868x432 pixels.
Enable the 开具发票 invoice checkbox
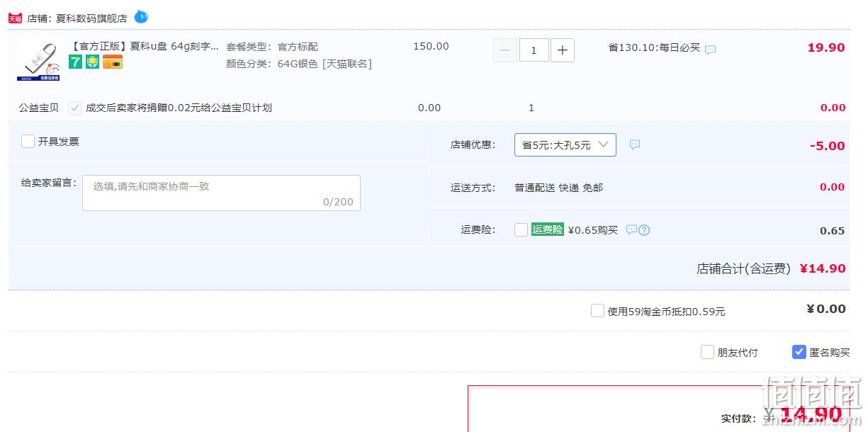point(28,141)
